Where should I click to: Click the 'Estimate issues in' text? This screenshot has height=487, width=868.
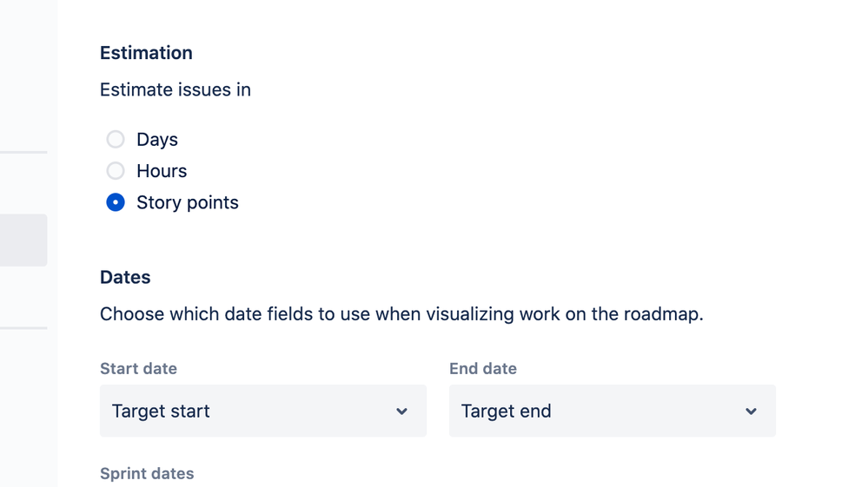point(176,90)
